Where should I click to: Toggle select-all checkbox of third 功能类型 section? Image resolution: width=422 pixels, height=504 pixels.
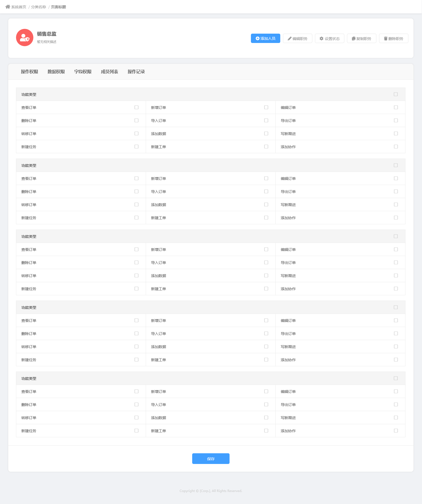click(x=396, y=236)
